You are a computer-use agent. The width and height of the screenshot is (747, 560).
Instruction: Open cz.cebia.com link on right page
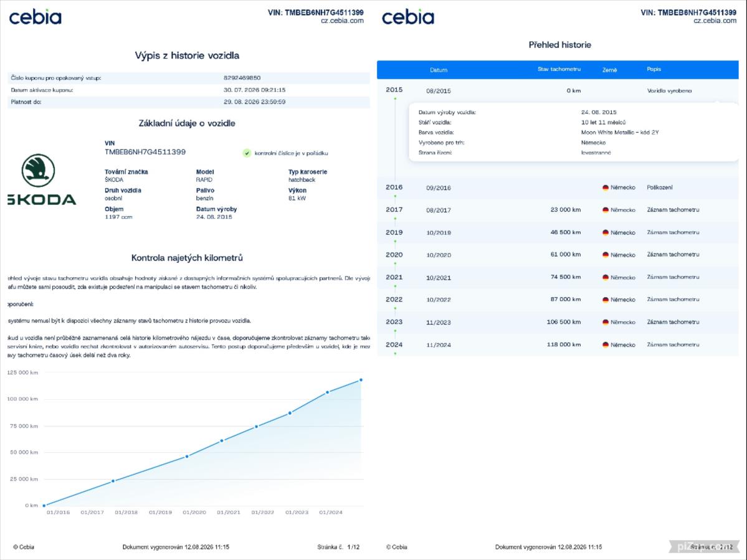pos(715,21)
